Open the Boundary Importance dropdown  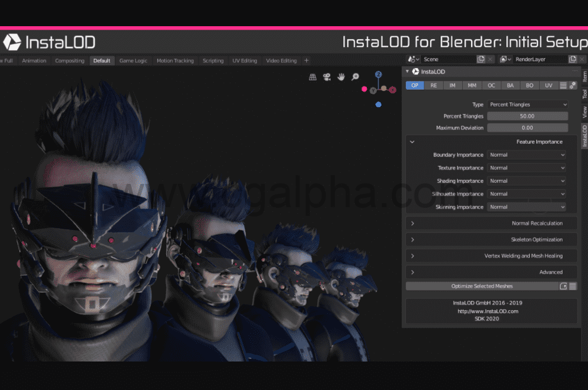526,154
